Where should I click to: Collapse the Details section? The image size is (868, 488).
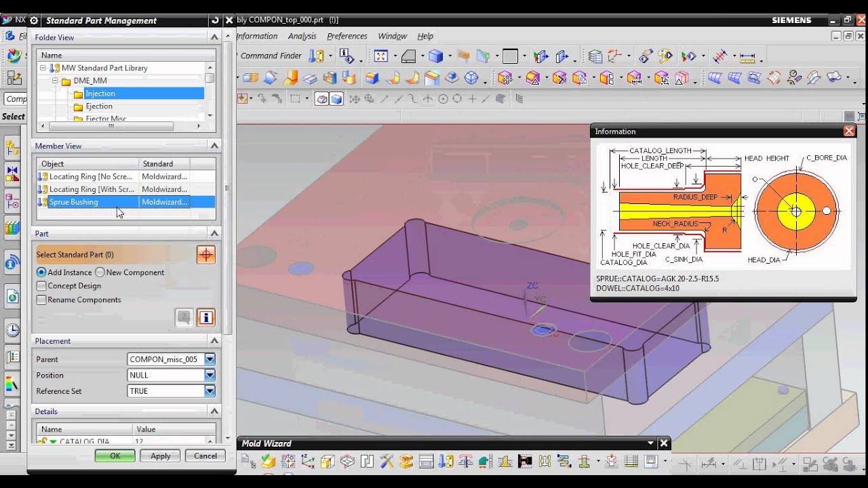(214, 411)
